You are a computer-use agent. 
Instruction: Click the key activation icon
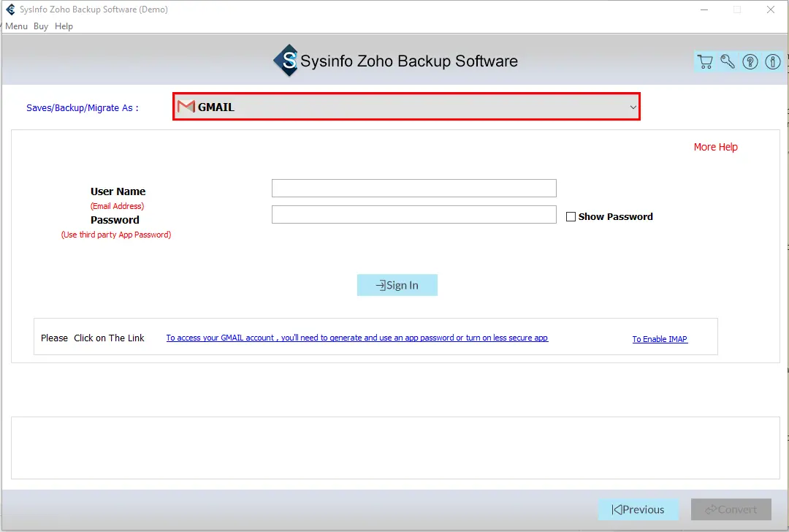click(728, 61)
